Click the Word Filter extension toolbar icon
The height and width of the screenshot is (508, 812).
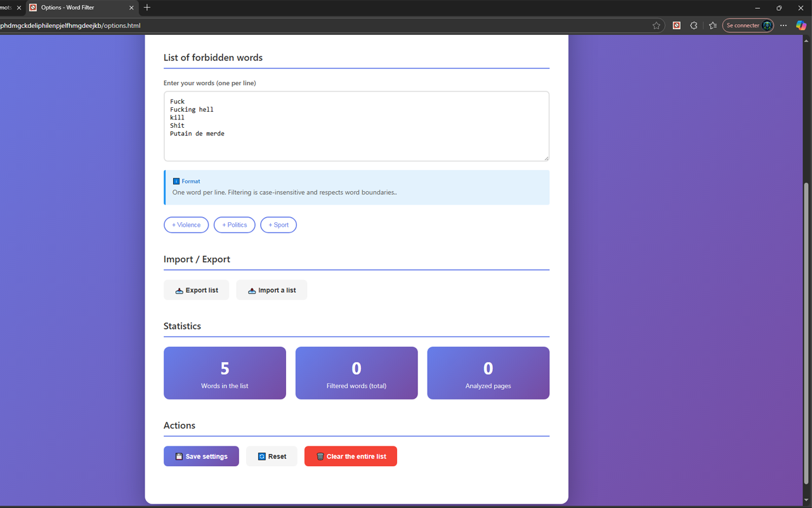click(676, 25)
